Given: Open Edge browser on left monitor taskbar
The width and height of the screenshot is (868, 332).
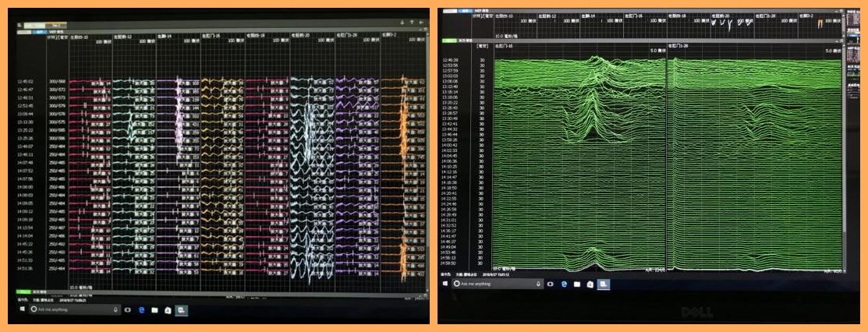Looking at the screenshot, I should (x=142, y=309).
